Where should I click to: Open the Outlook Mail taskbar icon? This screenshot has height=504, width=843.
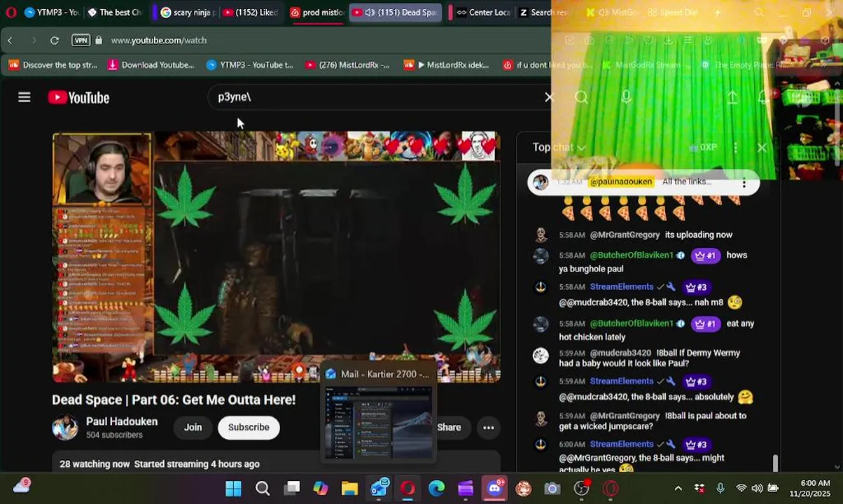click(379, 489)
